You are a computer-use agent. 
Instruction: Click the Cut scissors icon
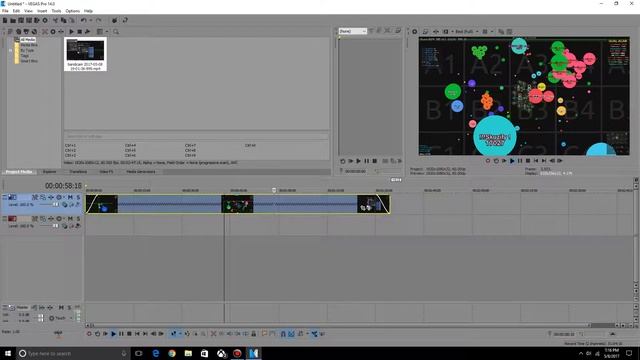point(56,20)
